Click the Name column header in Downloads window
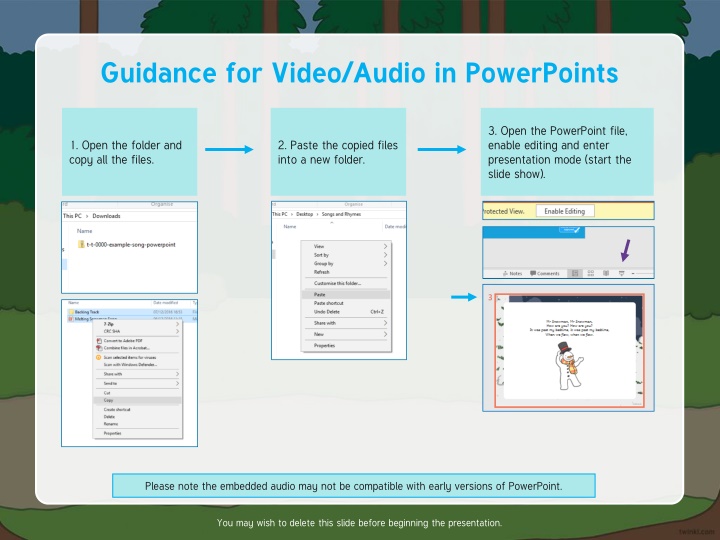The height and width of the screenshot is (540, 720). [84, 231]
